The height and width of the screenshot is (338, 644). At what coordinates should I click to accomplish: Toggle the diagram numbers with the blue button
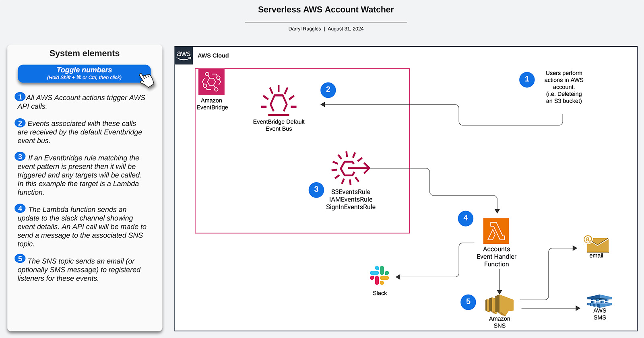84,73
